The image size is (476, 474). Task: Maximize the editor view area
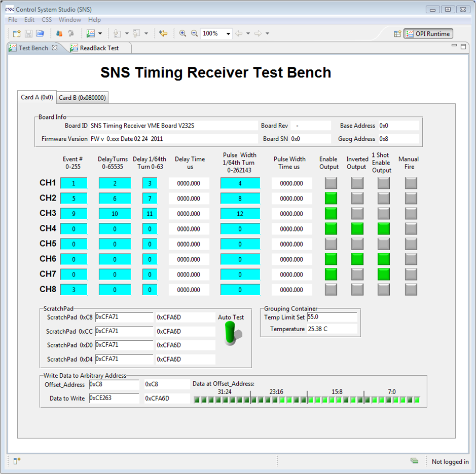(463, 47)
